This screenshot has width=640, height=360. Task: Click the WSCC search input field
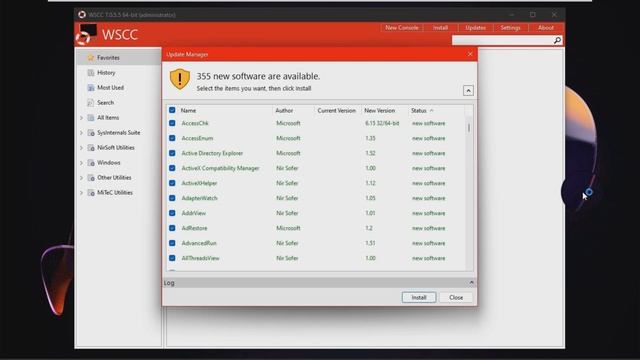tap(502, 40)
